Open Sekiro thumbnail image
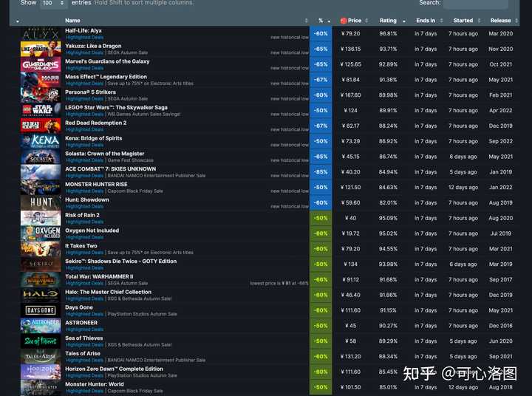 pos(41,264)
